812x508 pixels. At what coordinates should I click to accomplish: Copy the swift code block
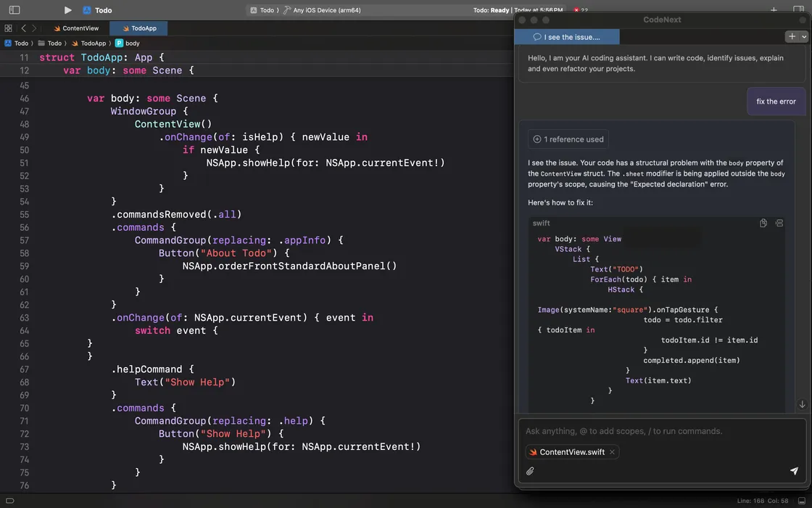click(763, 224)
